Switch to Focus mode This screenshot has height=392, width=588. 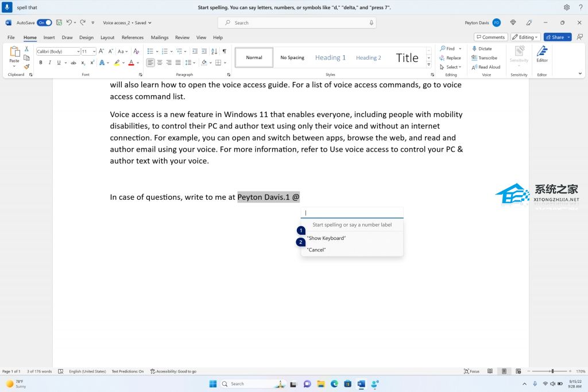(x=472, y=371)
